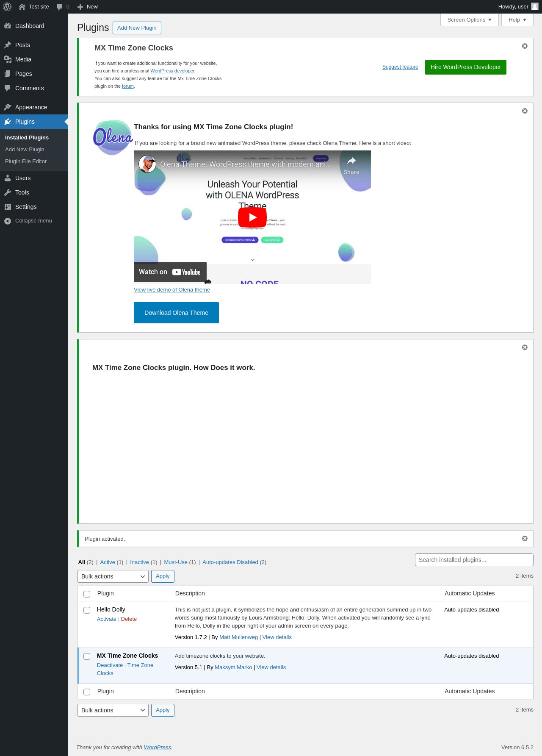542x756 pixels.
Task: Click the Dashboard gauge icon
Action: (x=8, y=26)
